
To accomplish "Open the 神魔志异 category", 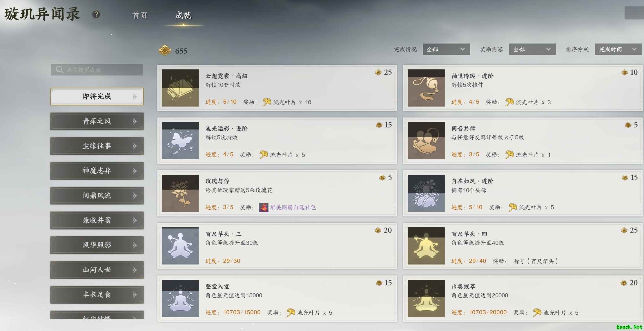I will pyautogui.click(x=97, y=171).
